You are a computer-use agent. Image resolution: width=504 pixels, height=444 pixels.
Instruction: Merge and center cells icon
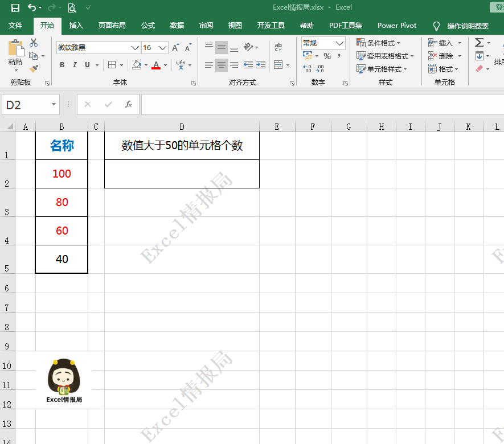[x=278, y=65]
